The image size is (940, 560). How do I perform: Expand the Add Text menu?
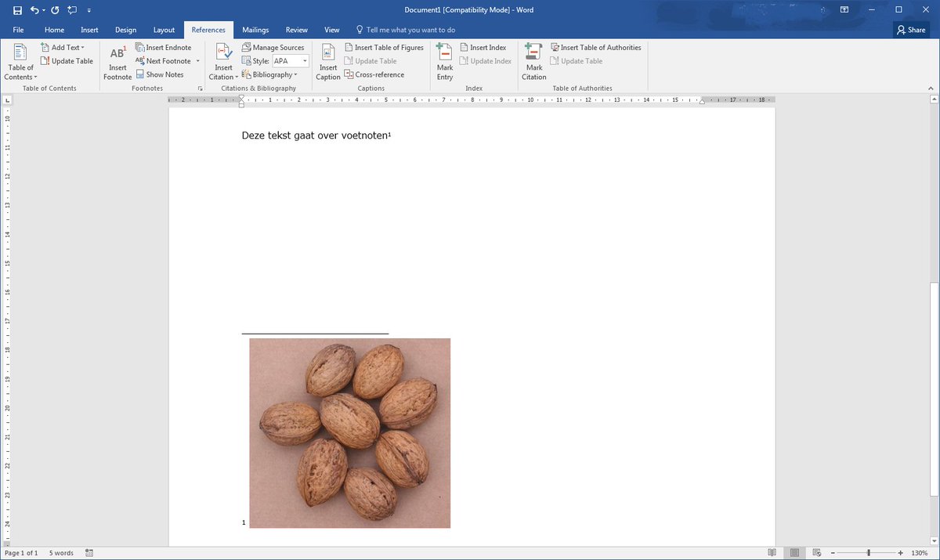point(62,48)
